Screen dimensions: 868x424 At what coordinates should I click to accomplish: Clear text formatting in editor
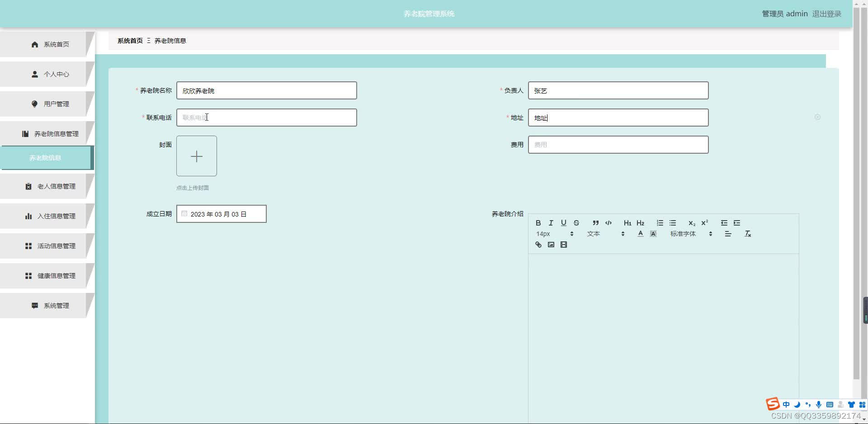tap(748, 234)
